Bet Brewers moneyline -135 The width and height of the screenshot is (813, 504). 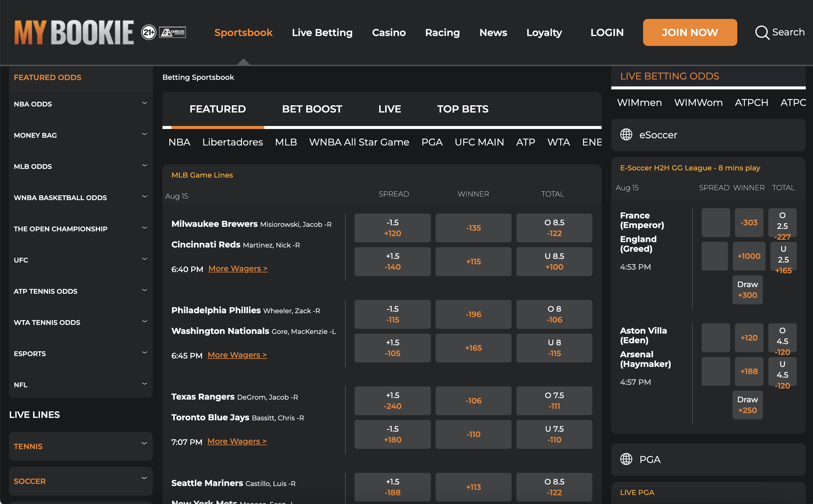point(473,228)
